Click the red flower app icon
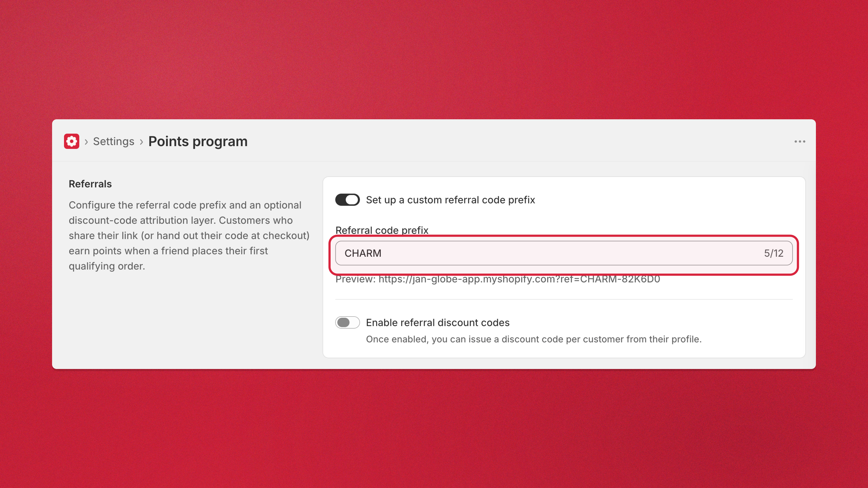The image size is (868, 488). pos(71,142)
